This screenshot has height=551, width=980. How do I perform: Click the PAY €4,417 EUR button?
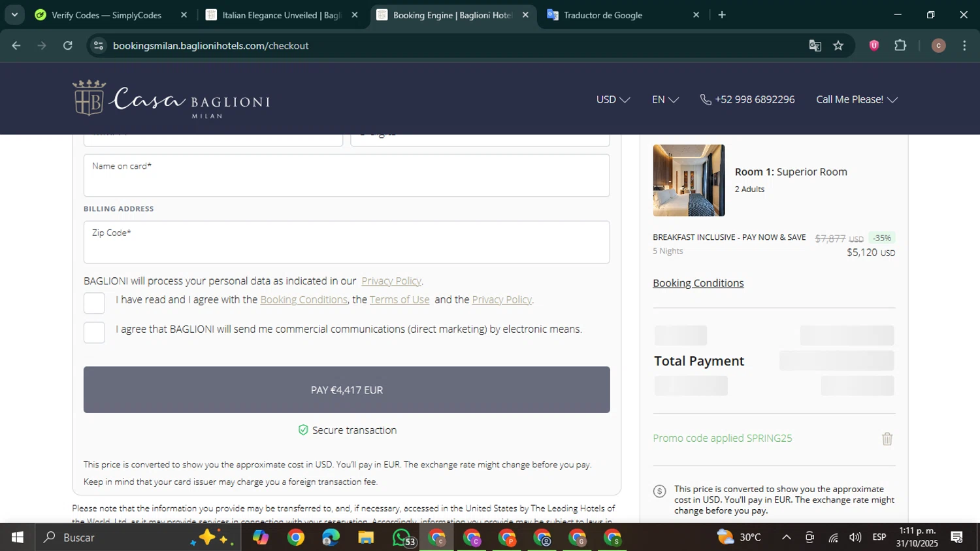347,390
